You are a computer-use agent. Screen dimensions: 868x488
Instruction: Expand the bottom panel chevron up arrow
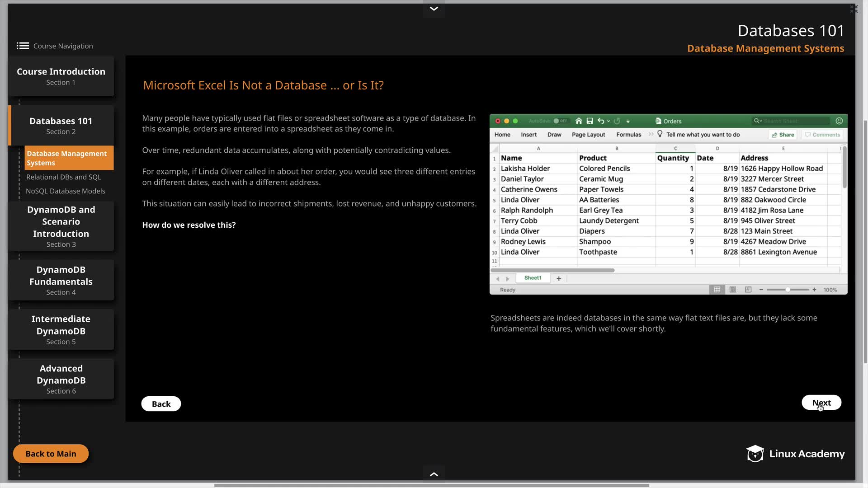pyautogui.click(x=434, y=474)
